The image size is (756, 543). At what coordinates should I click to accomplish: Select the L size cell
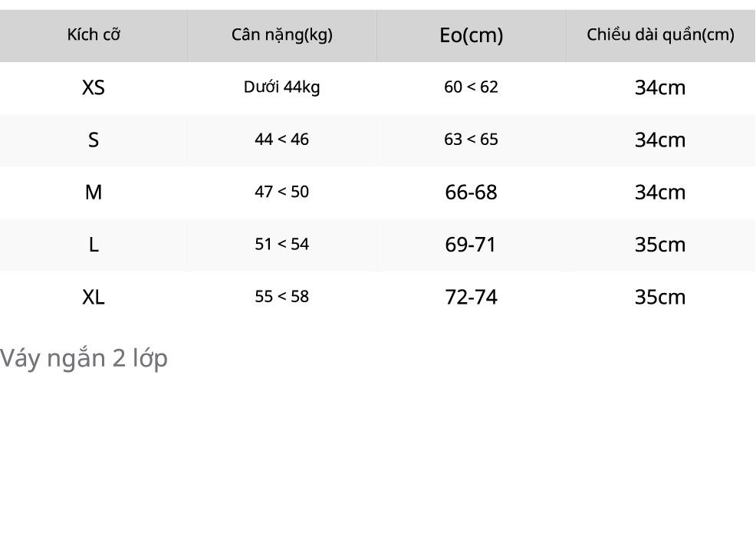94,245
